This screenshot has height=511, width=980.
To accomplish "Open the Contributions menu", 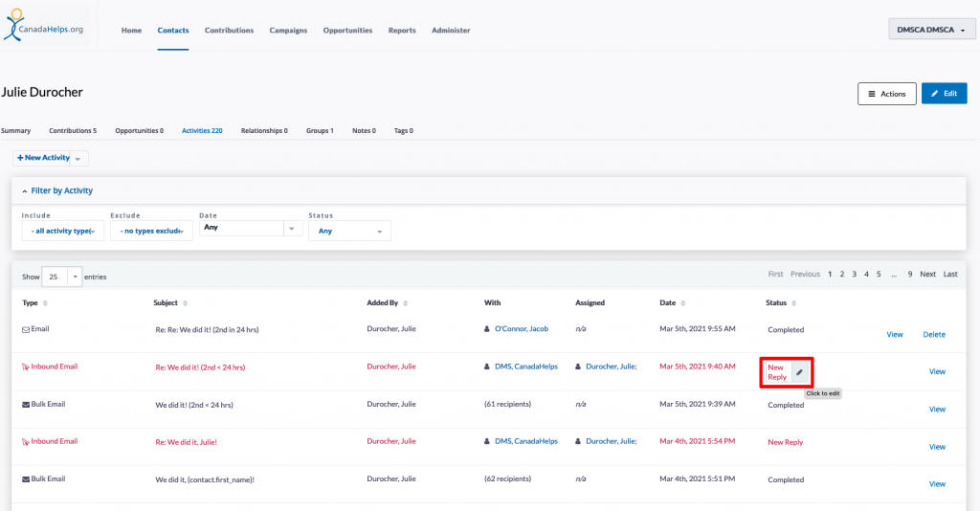I will (230, 30).
